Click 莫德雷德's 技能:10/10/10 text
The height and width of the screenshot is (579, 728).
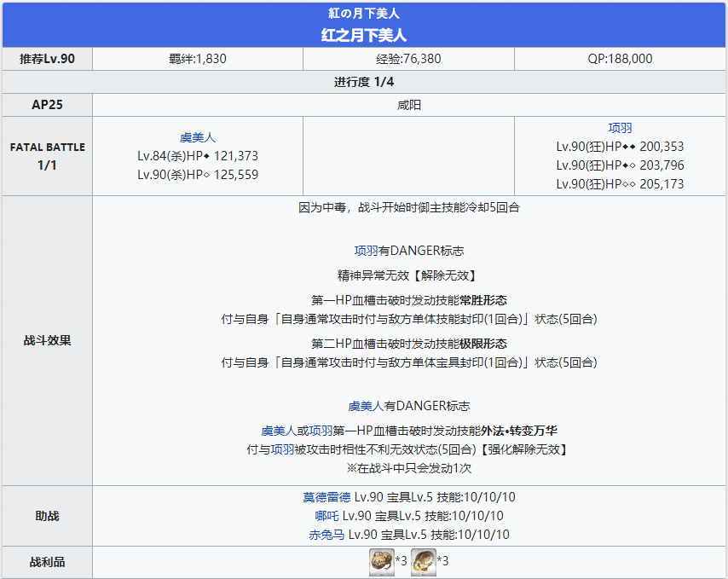tap(477, 497)
